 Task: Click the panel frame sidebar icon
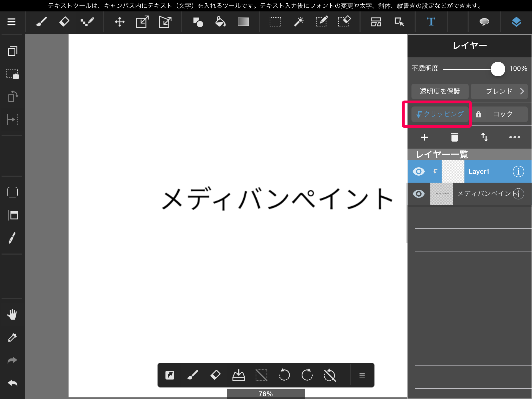(12, 215)
